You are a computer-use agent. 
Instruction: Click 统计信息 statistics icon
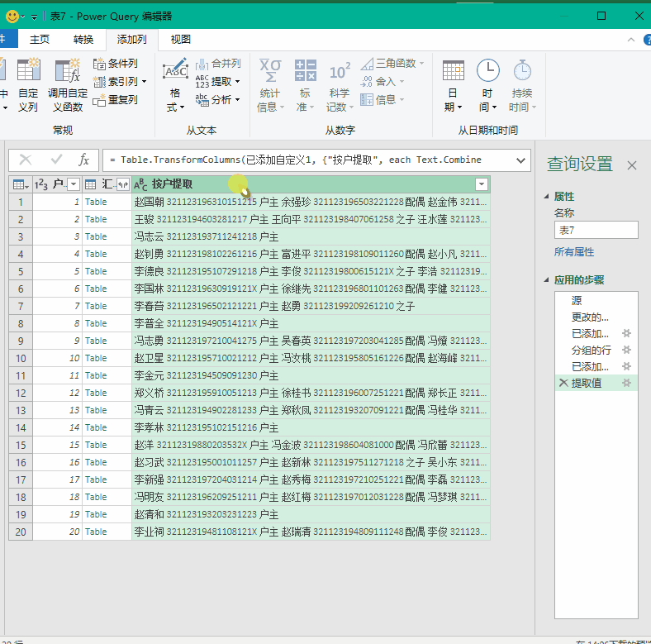click(x=270, y=85)
